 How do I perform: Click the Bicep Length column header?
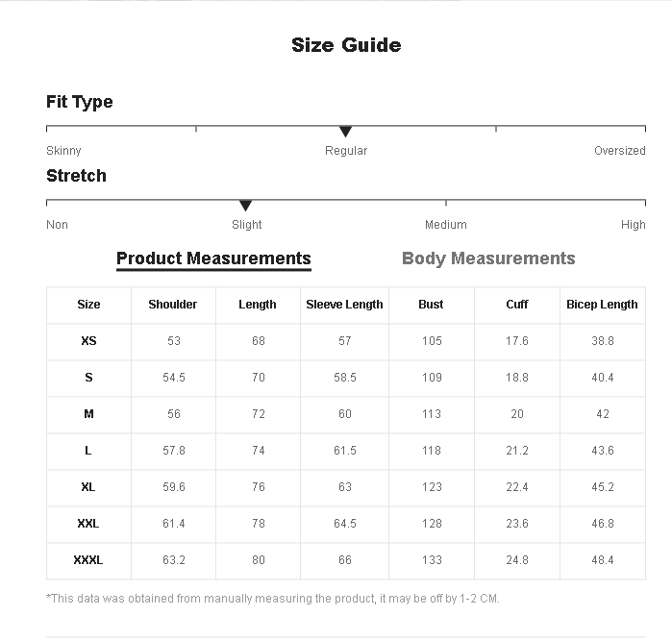[x=602, y=305]
